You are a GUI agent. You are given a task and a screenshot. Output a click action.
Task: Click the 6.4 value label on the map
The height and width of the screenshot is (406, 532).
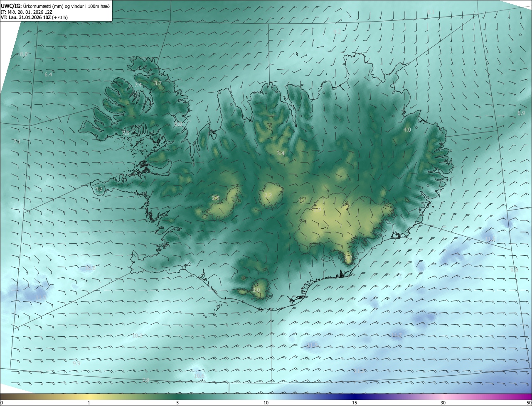coord(48,75)
